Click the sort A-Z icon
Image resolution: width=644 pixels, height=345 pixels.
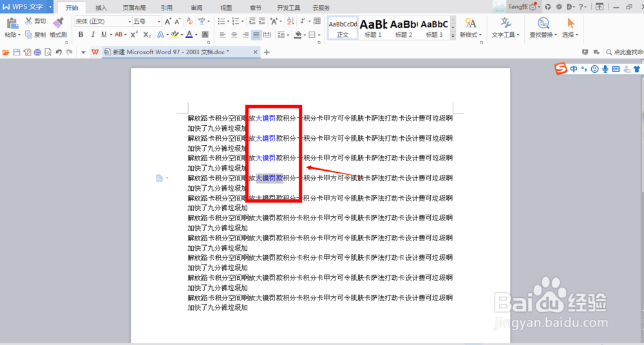pos(290,21)
